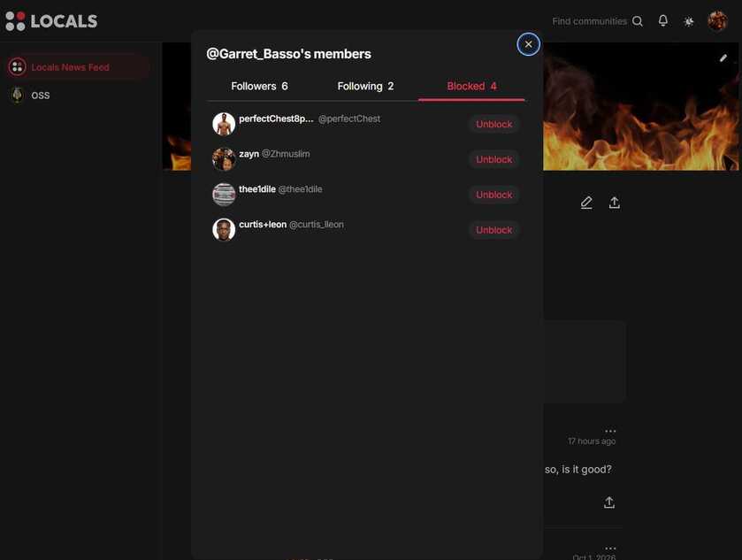Switch to the Following tab
The height and width of the screenshot is (560, 742).
click(365, 86)
